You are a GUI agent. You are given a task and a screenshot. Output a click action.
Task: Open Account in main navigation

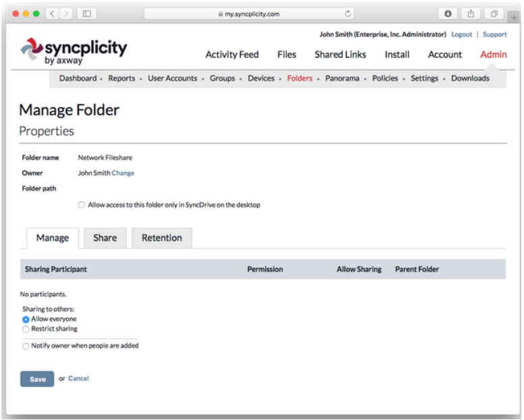coord(445,55)
